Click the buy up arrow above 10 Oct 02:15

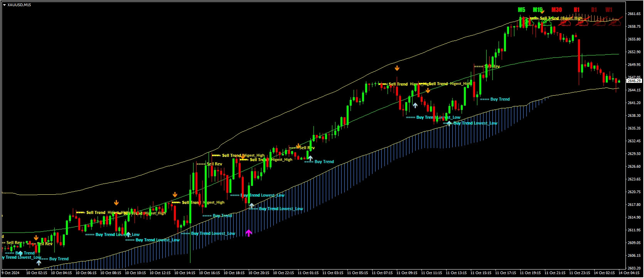[39, 263]
